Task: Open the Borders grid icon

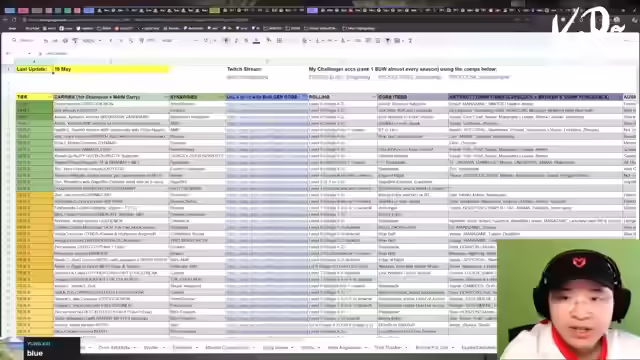Action: pyautogui.click(x=280, y=41)
